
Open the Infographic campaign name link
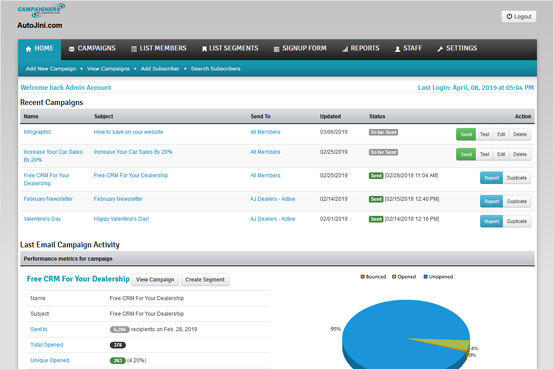coord(37,132)
